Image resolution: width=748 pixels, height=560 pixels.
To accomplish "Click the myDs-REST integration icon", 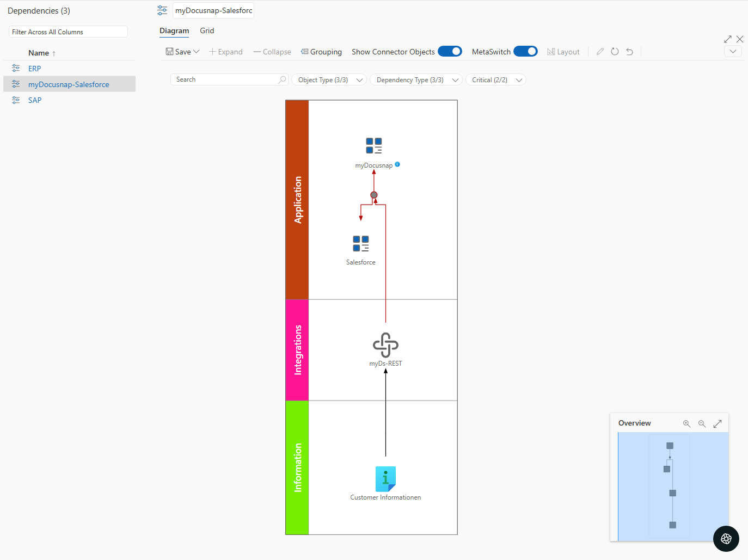I will (x=385, y=344).
